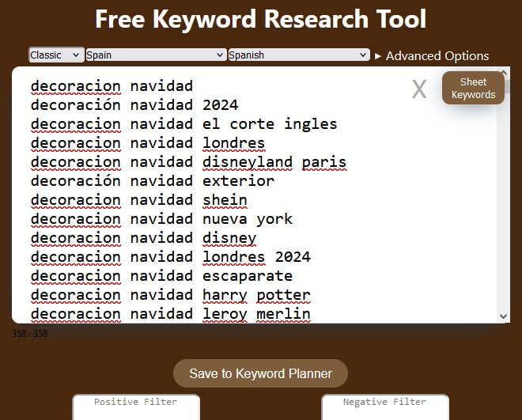
Task: Select the 'decoración navidad exterior' keyword line
Action: (x=152, y=181)
